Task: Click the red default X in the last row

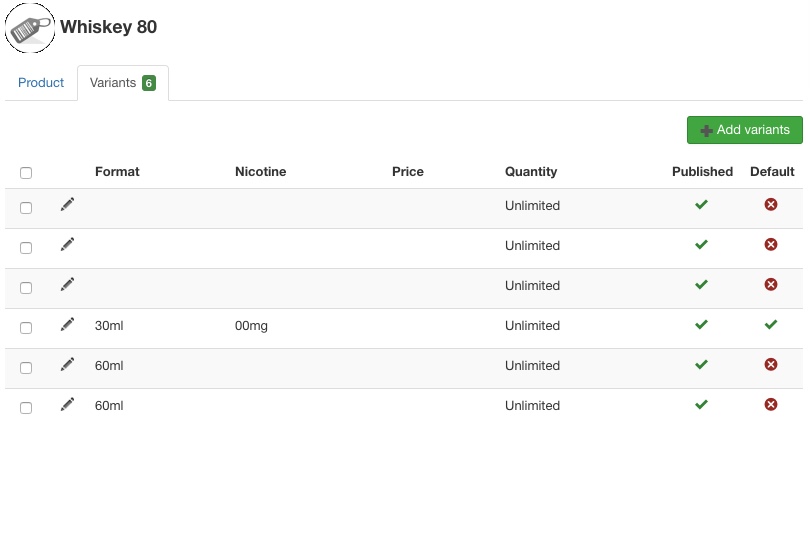Action: point(771,405)
